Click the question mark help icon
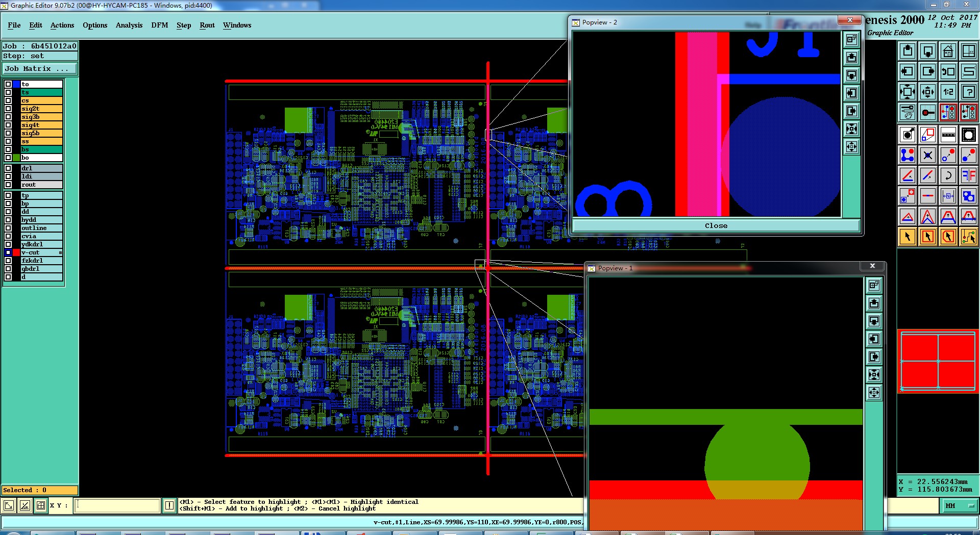 point(969,92)
